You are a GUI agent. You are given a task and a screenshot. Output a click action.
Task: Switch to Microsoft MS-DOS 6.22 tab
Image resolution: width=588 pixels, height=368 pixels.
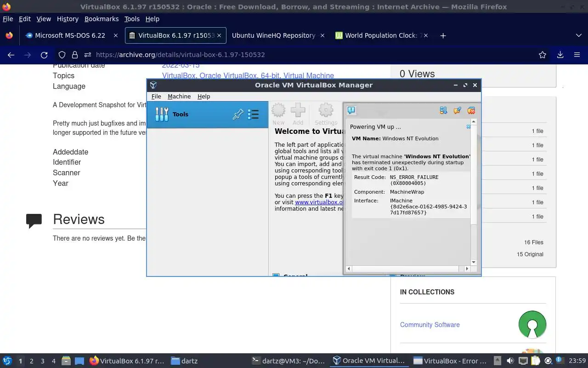[x=70, y=35]
